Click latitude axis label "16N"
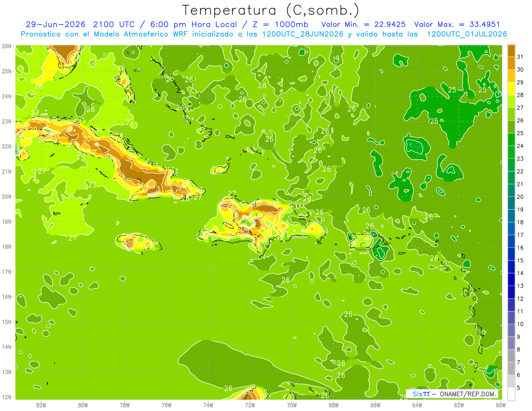The height and width of the screenshot is (411, 532). tap(7, 297)
